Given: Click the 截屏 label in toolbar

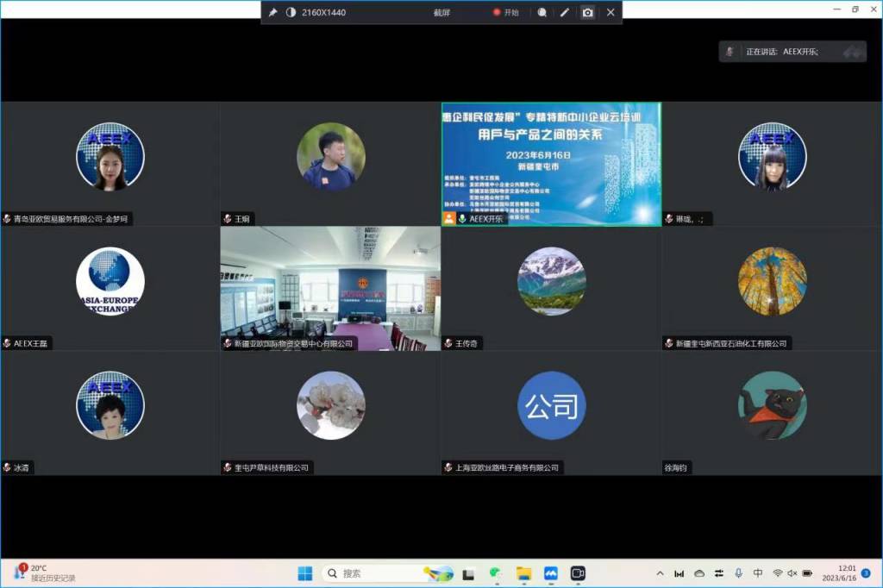Looking at the screenshot, I should pos(441,13).
